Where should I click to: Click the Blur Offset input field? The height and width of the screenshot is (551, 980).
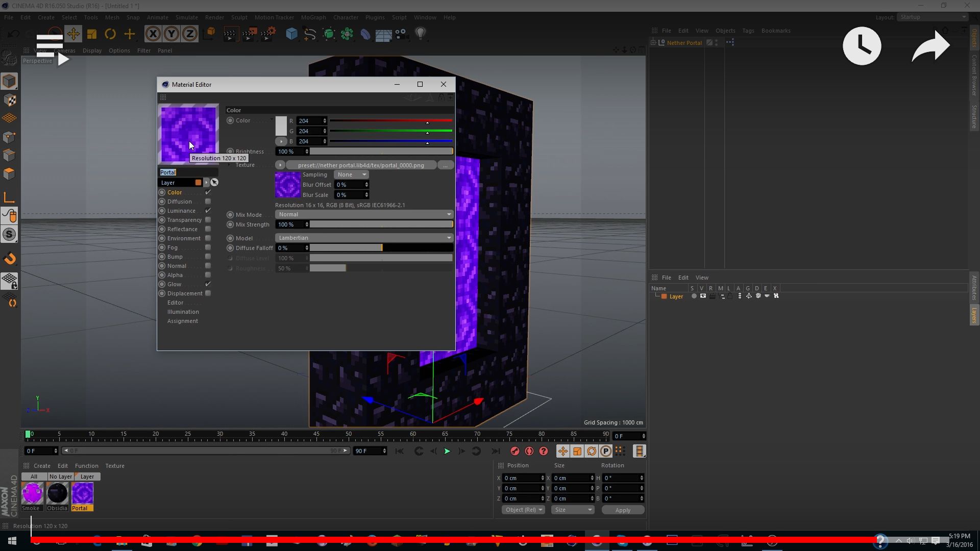[x=351, y=185]
